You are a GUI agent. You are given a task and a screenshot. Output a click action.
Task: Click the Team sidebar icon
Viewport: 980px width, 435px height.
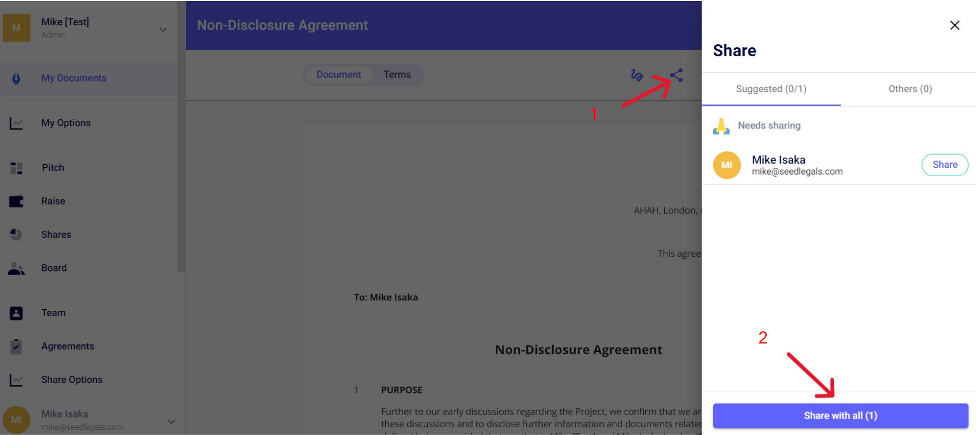pos(16,313)
